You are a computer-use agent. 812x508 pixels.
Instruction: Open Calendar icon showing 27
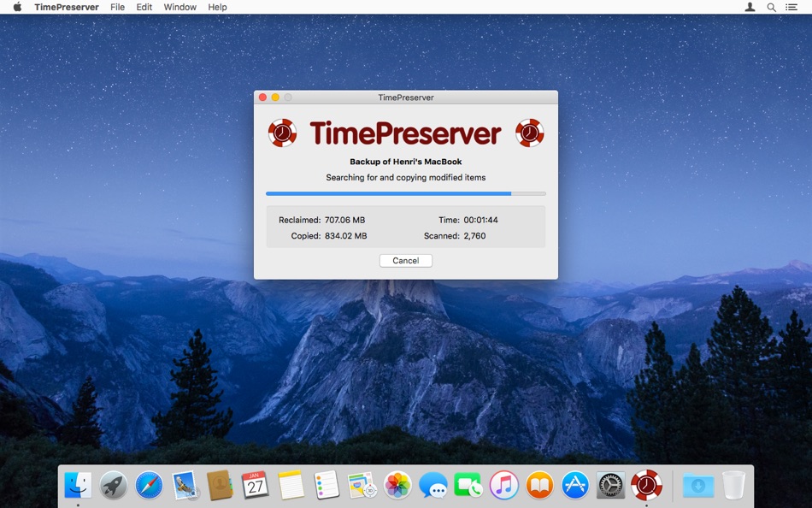[x=255, y=486]
